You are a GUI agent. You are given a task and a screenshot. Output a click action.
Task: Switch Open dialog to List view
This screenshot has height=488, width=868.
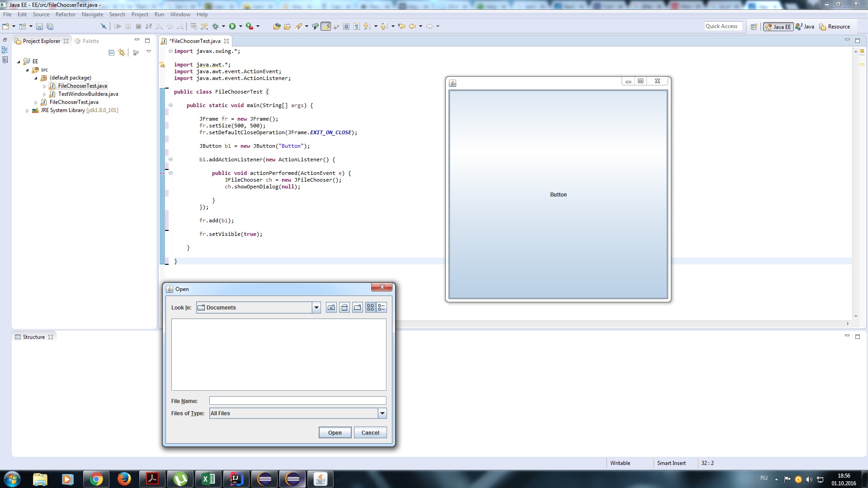coord(371,308)
